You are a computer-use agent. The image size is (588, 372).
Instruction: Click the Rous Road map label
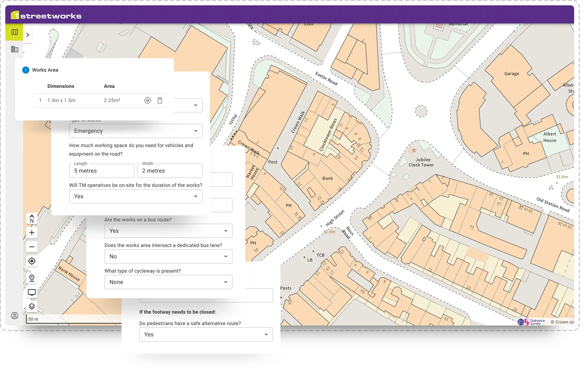[348, 232]
